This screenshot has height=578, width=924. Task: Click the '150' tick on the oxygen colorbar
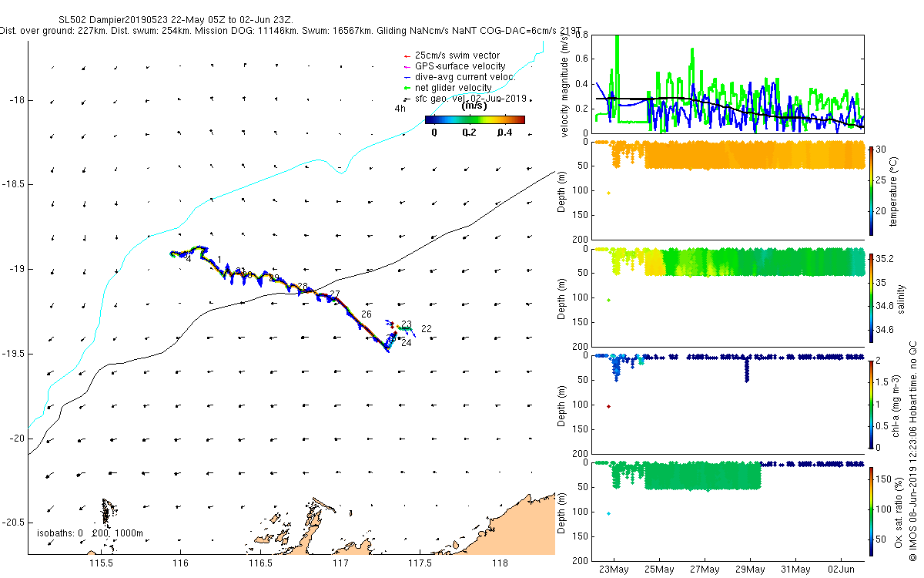[x=885, y=478]
